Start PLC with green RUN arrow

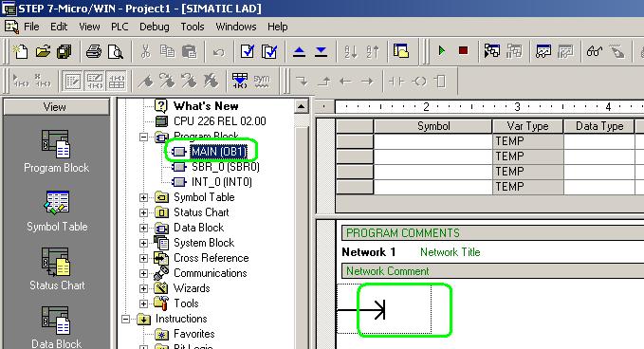pos(442,51)
